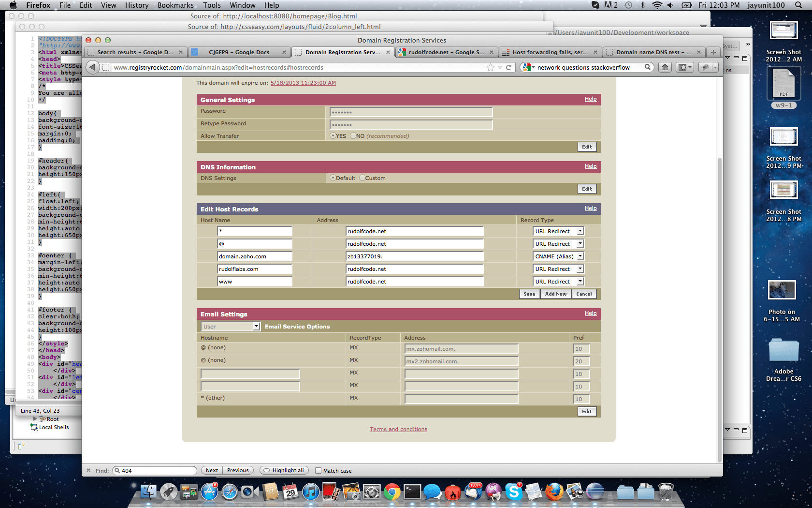Click Edit under General Settings

click(x=587, y=147)
